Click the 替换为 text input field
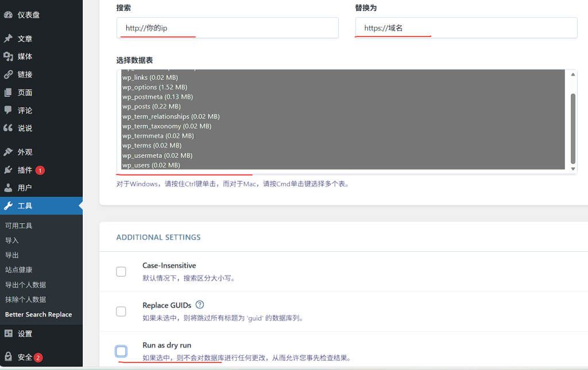This screenshot has height=370, width=588. tap(466, 28)
